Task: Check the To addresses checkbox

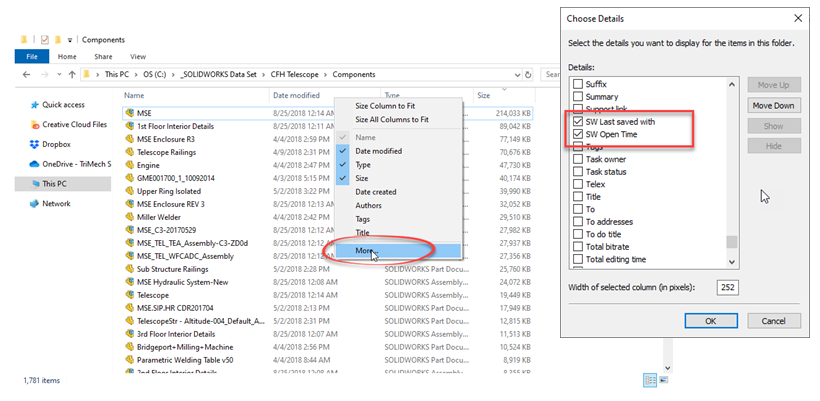Action: (x=578, y=222)
